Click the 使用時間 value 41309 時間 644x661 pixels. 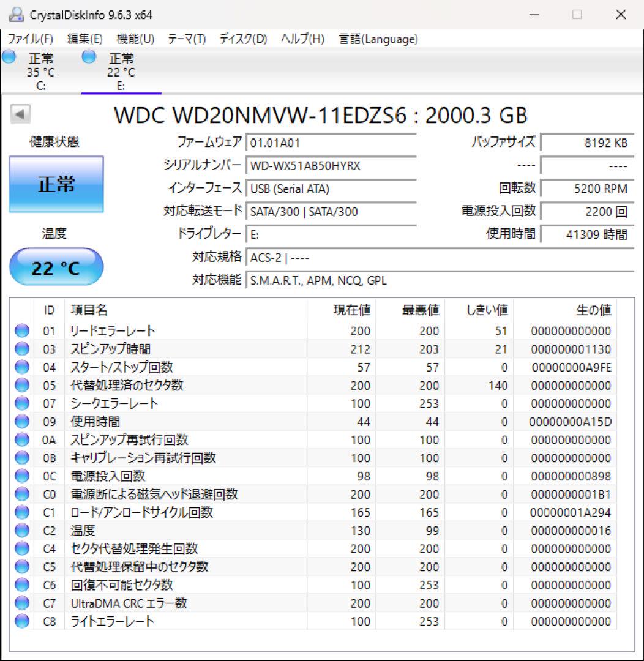(x=587, y=234)
